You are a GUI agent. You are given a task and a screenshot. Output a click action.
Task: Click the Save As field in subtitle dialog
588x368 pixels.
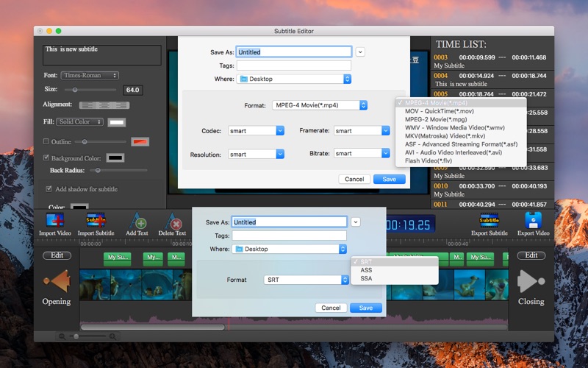coord(289,222)
